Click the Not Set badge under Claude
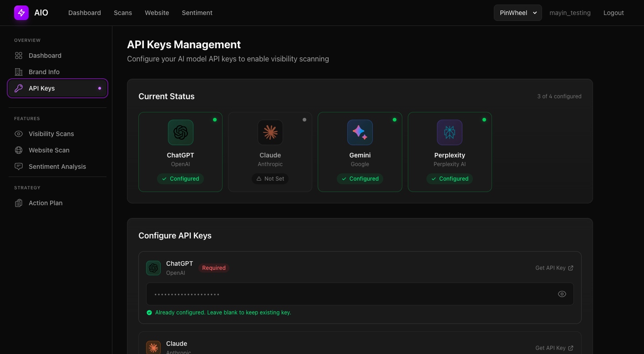 (270, 178)
